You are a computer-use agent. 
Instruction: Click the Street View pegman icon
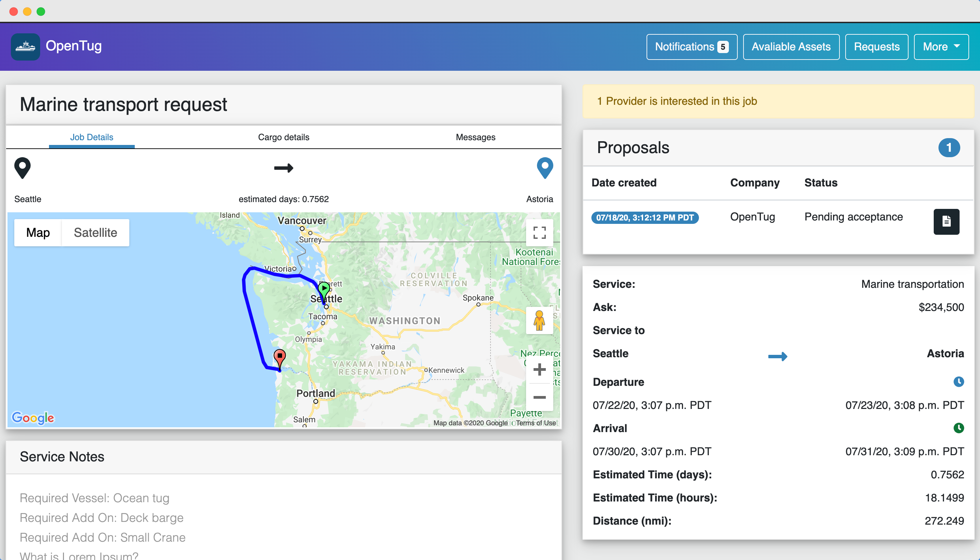539,320
